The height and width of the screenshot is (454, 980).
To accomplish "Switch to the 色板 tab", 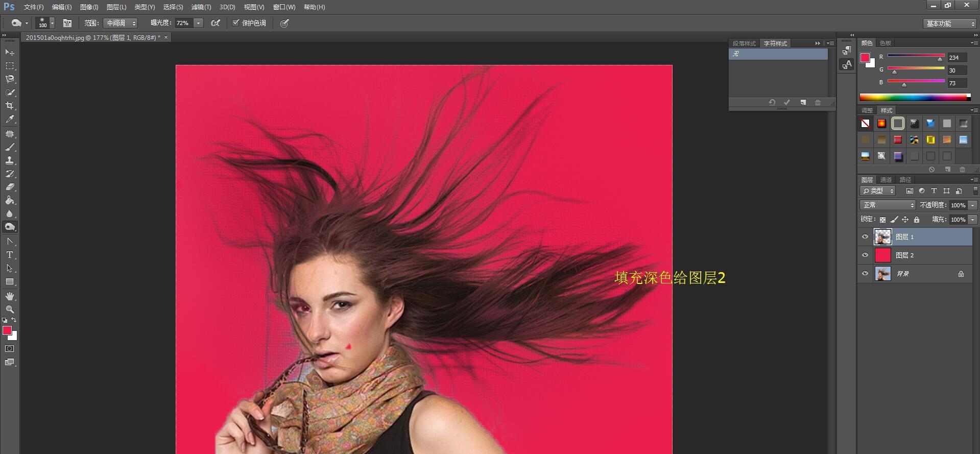I will [x=886, y=43].
